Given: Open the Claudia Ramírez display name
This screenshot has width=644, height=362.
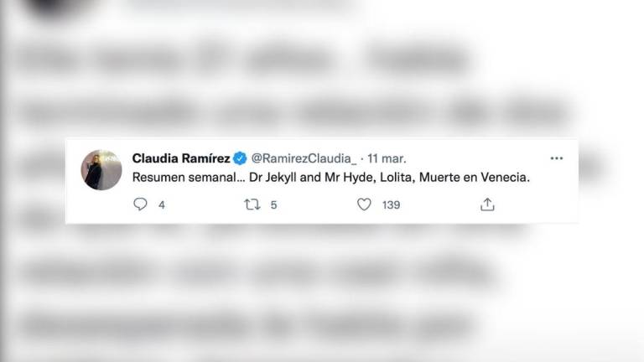Looking at the screenshot, I should [x=181, y=158].
